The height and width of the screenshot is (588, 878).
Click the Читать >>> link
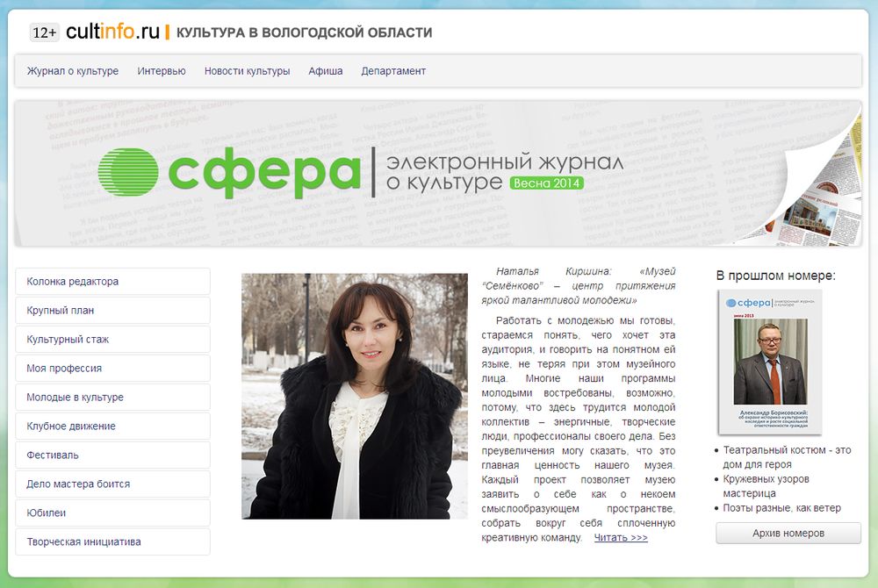coord(621,537)
